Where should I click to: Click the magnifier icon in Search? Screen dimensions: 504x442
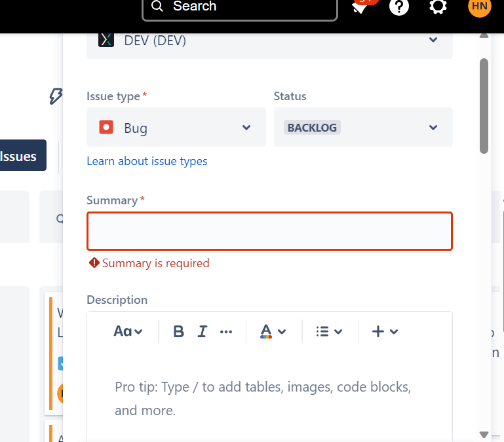(157, 6)
